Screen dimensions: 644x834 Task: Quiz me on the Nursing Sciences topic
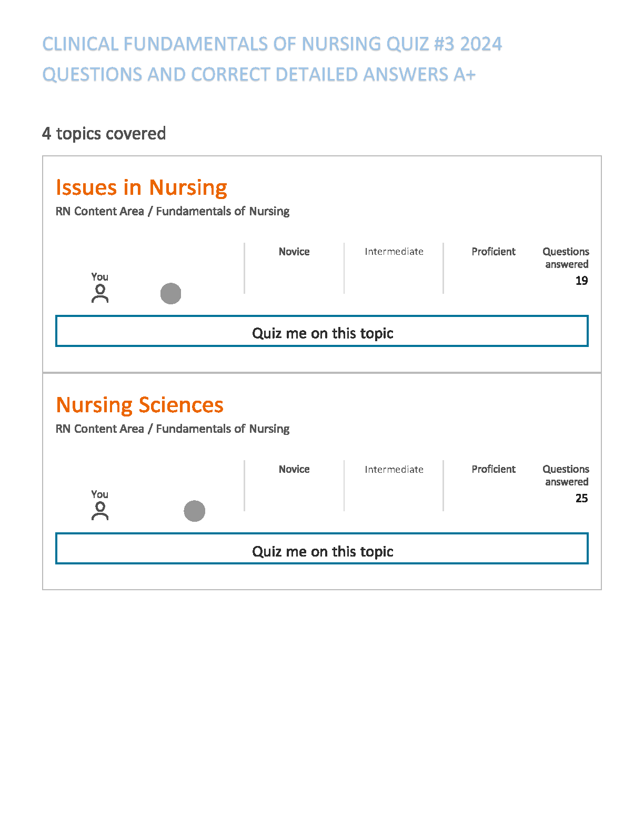click(x=322, y=549)
